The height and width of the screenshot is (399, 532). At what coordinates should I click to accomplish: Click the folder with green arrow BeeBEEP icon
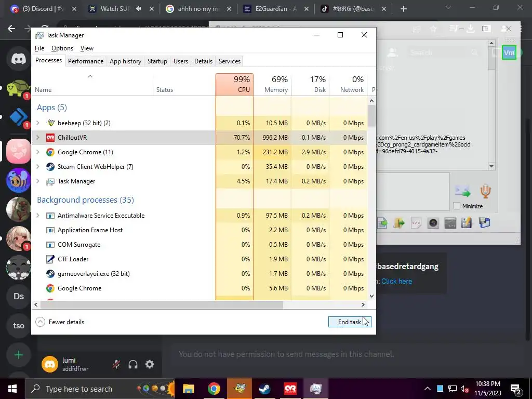coord(399,223)
